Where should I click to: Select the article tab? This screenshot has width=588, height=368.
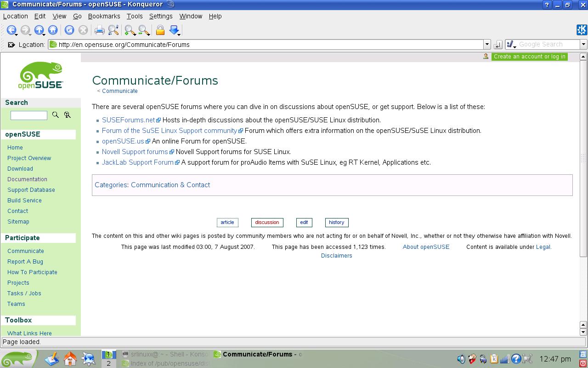(227, 222)
